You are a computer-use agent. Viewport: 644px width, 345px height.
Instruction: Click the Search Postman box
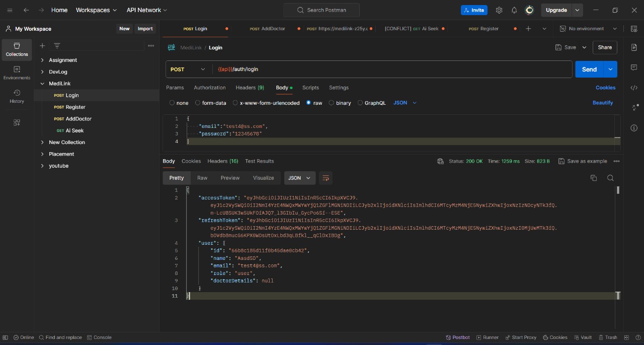pyautogui.click(x=321, y=10)
